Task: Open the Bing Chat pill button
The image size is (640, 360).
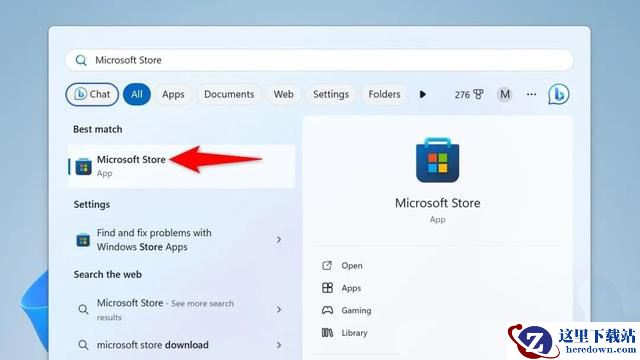Action: (x=92, y=94)
